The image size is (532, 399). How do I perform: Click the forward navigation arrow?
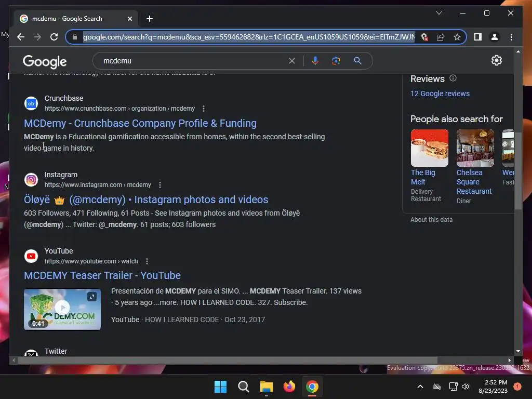pyautogui.click(x=37, y=37)
